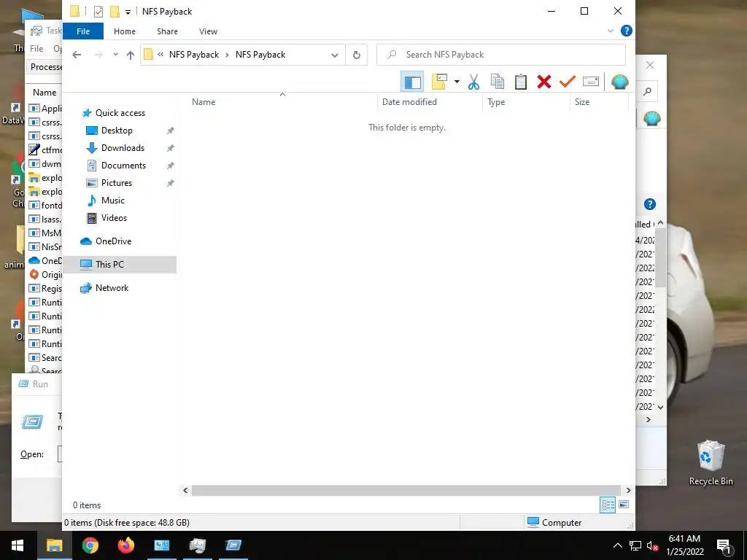Screen dimensions: 747x560
Task: Expand the ribbon with the chevron
Action: 611,31
